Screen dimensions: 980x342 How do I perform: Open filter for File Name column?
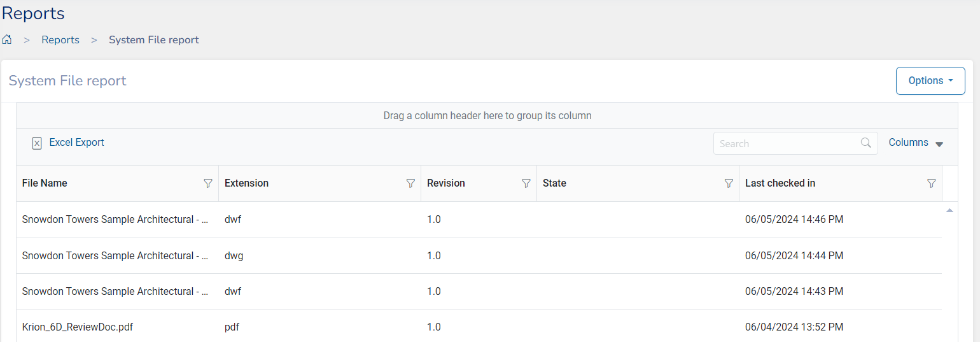[x=207, y=183]
